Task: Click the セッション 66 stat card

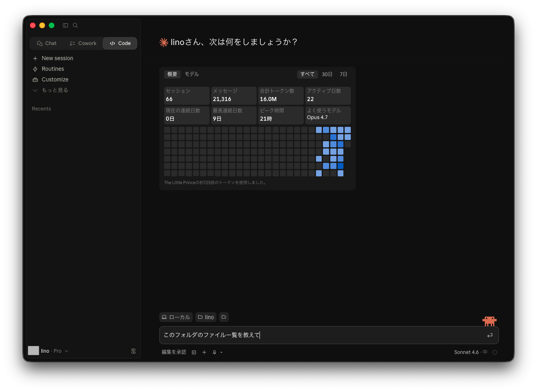Action: [x=187, y=95]
